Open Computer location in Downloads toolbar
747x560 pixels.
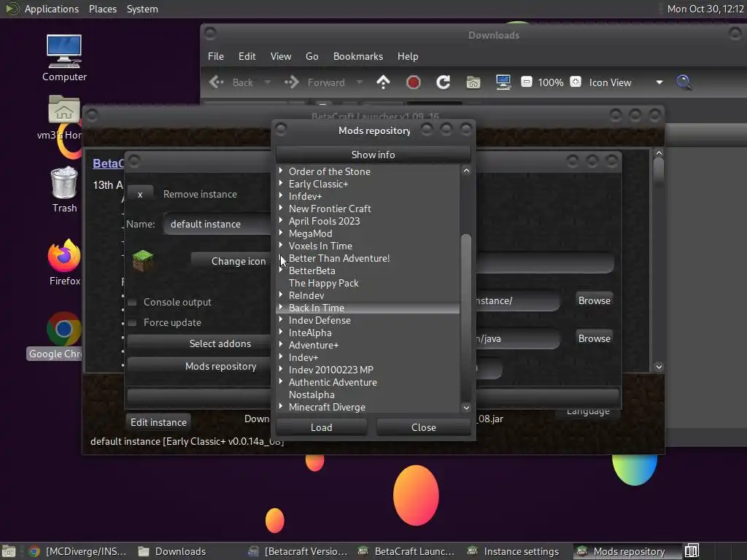point(503,82)
